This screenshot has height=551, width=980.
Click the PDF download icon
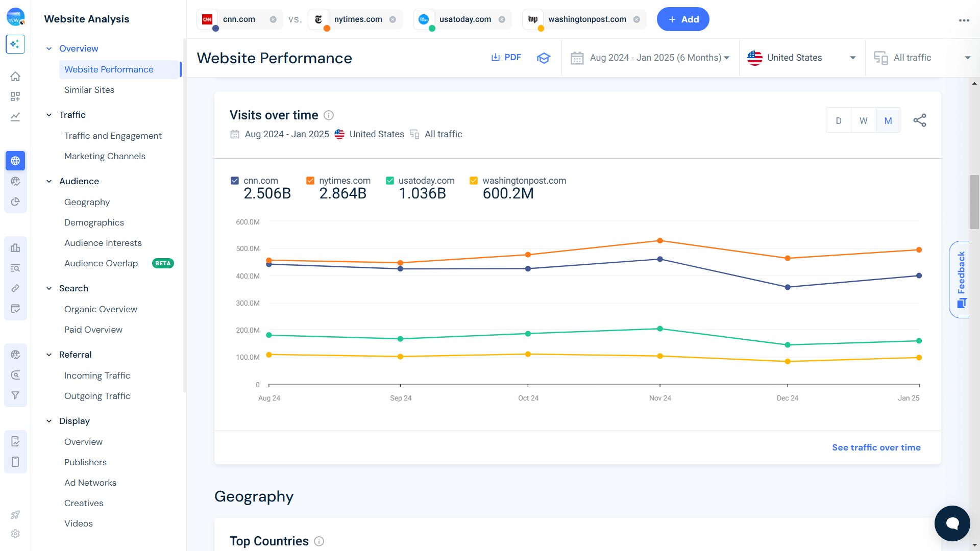495,57
